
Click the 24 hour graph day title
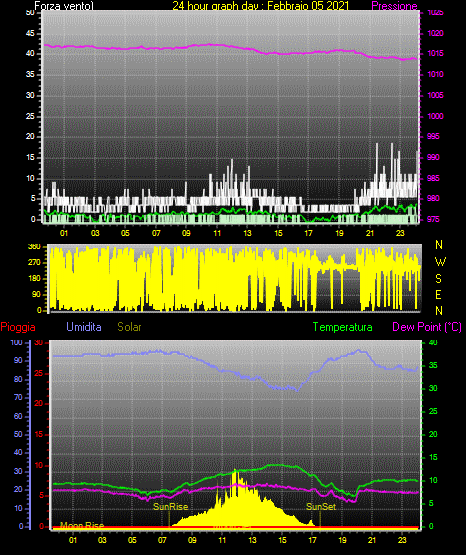coord(261,6)
